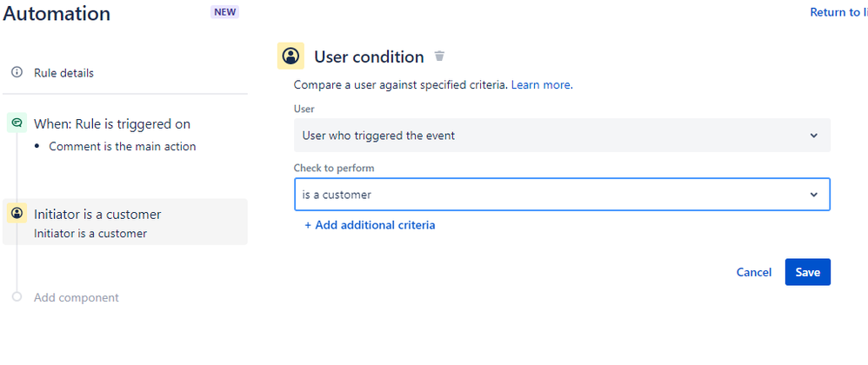Click the NEW badge beside Automation

224,12
